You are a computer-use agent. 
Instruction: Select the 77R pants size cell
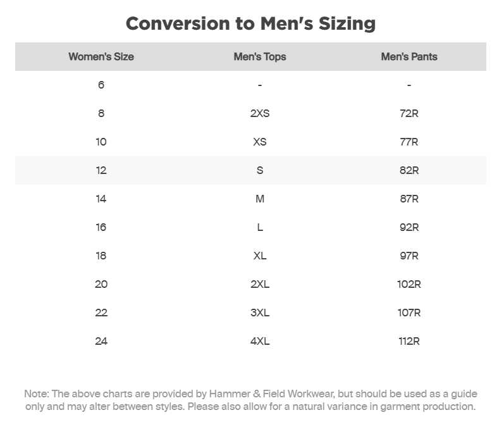[x=409, y=142]
